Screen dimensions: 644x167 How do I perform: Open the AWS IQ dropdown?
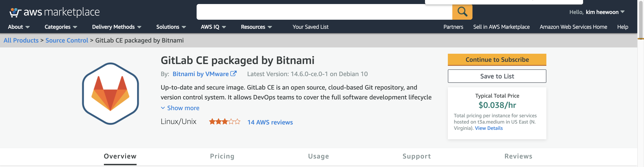click(213, 27)
